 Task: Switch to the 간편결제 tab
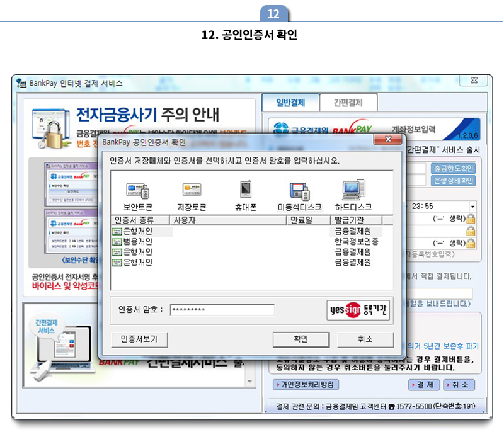(348, 103)
